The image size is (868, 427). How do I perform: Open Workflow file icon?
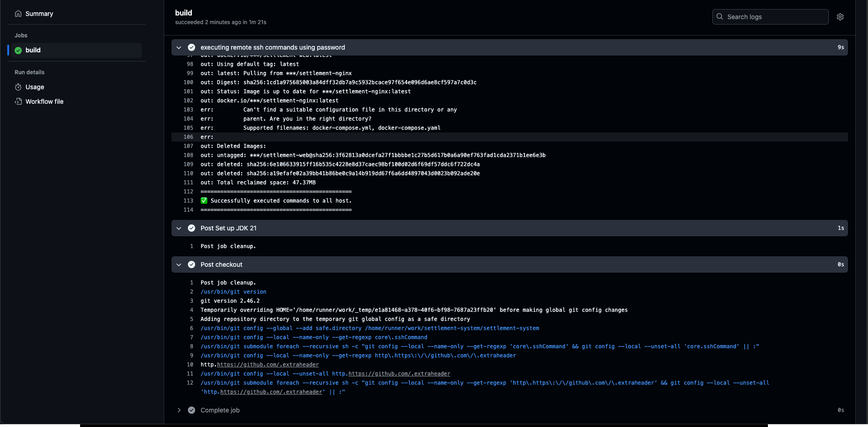18,102
